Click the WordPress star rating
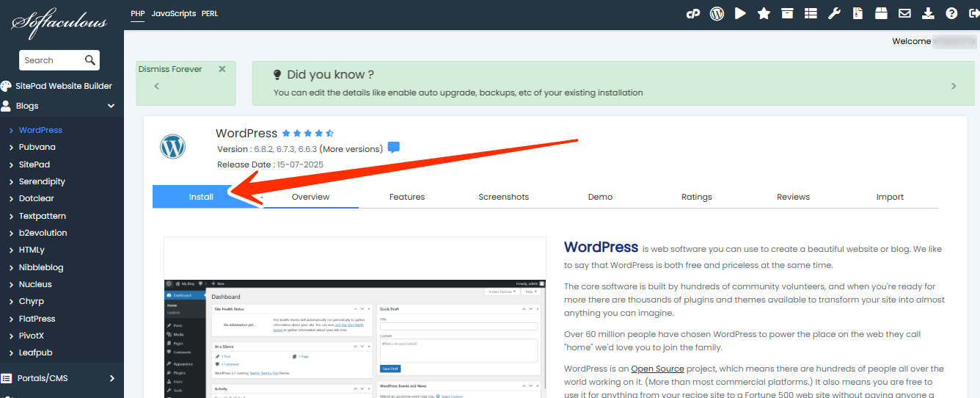Screen dimensions: 980x398 tap(308, 134)
